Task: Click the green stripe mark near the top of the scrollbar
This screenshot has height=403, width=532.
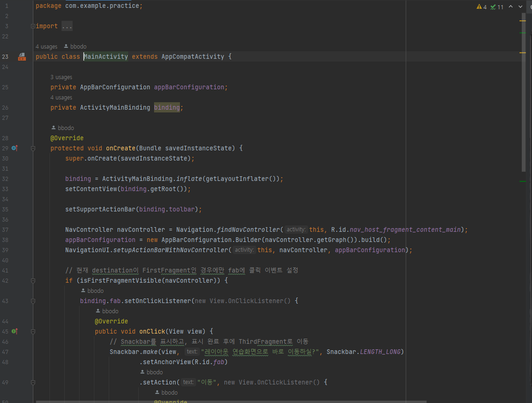Action: (x=522, y=33)
